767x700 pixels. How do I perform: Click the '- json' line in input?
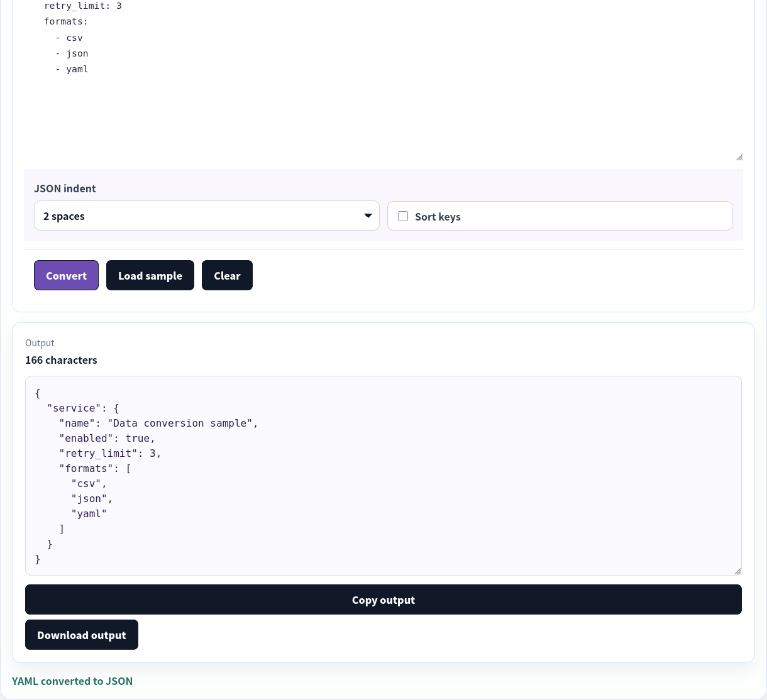(x=72, y=53)
